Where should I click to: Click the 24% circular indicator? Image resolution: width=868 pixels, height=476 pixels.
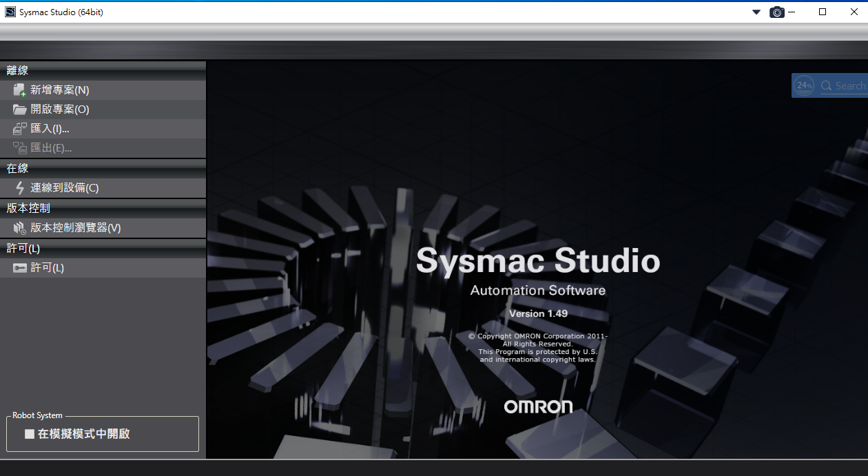click(804, 85)
